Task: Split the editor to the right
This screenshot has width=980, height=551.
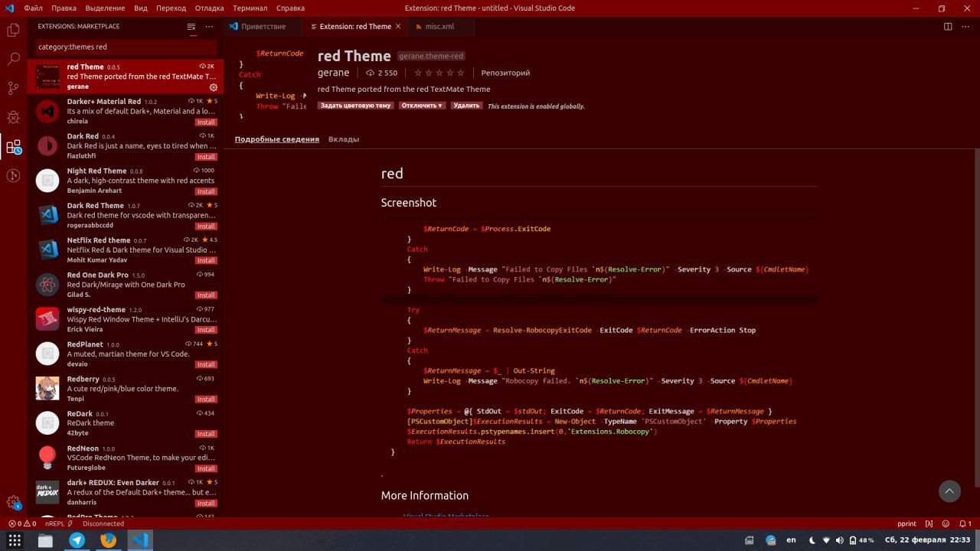Action: pos(948,27)
